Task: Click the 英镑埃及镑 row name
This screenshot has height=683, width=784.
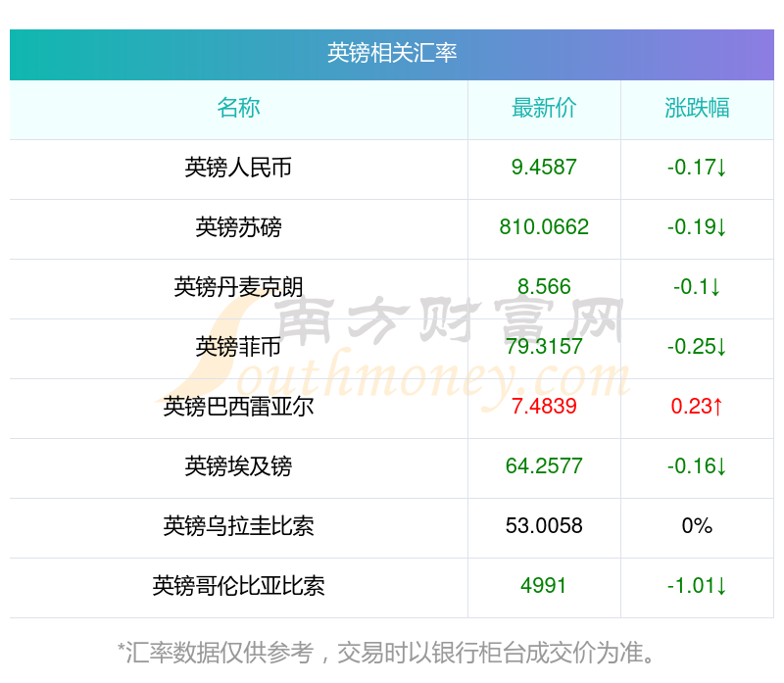Action: pos(238,466)
